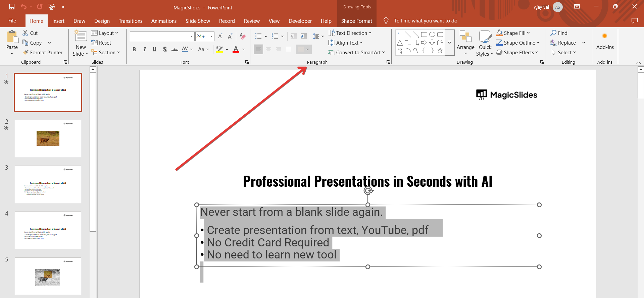Screen dimensions: 644x298
Task: Open the font size dropdown
Action: (x=211, y=36)
